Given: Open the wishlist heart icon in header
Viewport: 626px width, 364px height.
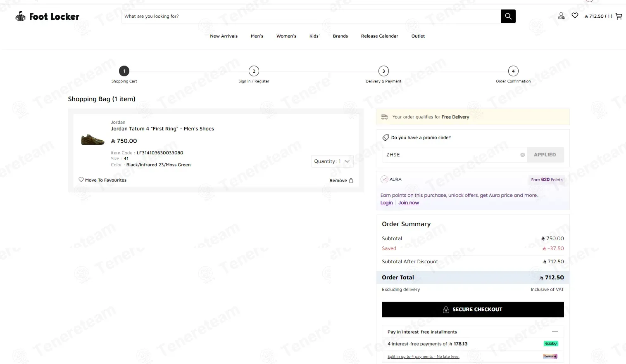Looking at the screenshot, I should pyautogui.click(x=575, y=16).
